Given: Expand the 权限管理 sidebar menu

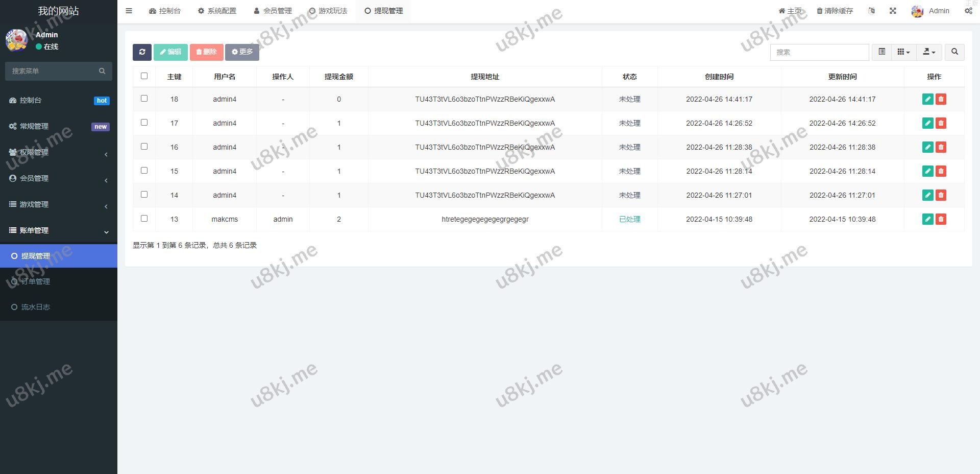Looking at the screenshot, I should (x=59, y=152).
